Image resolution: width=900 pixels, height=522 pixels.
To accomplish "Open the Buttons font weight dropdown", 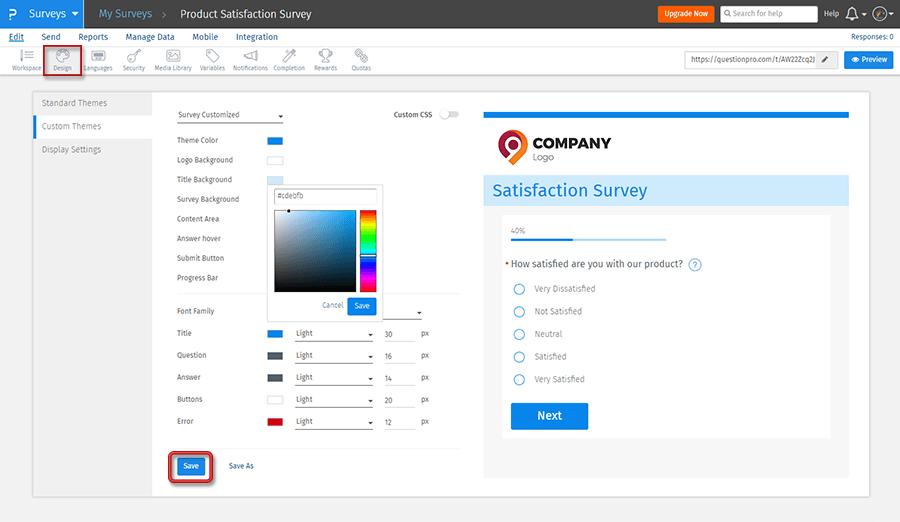I will click(333, 400).
